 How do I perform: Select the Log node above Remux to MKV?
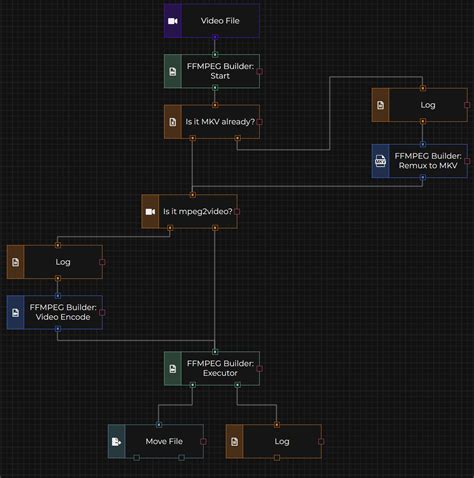[420, 105]
